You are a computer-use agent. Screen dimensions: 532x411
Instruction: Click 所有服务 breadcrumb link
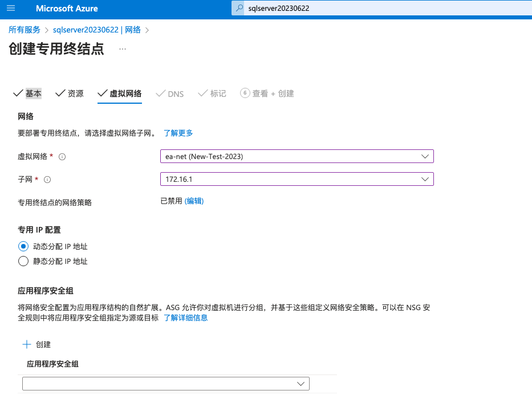pos(24,30)
